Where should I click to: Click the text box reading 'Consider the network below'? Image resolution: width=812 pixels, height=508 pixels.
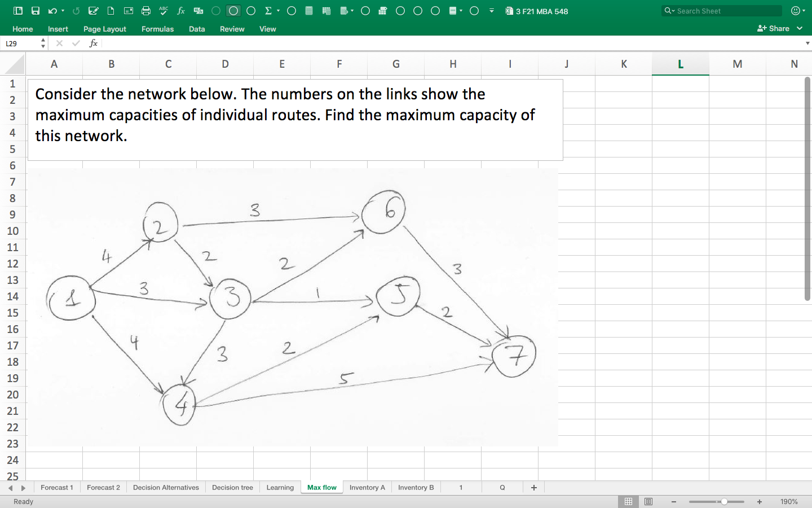coord(295,120)
